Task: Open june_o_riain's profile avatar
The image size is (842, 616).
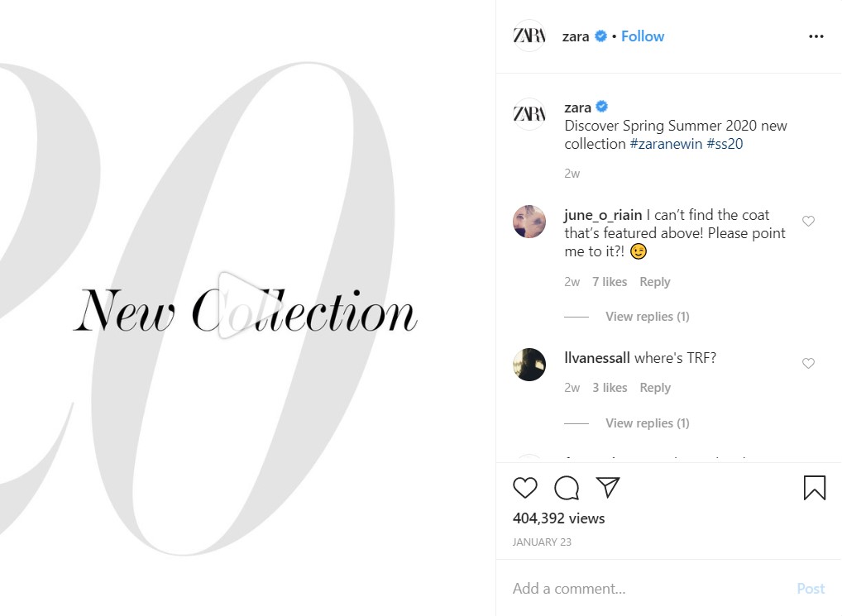Action: 529,221
